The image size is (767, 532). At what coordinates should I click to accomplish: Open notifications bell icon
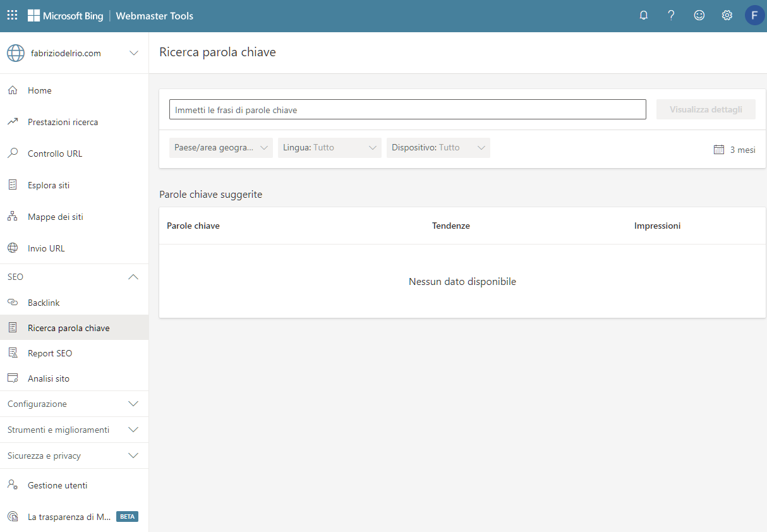(x=644, y=16)
